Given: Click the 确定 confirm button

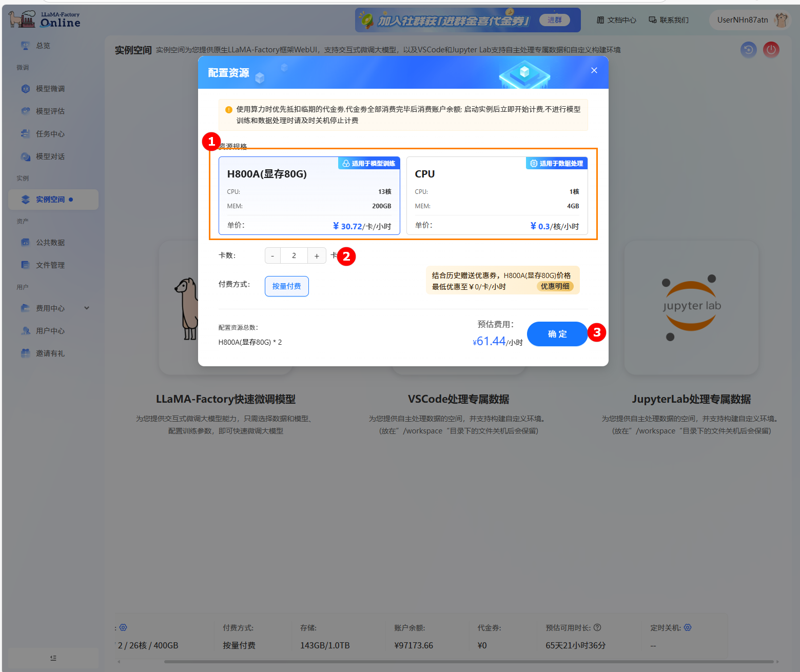Looking at the screenshot, I should tap(557, 334).
